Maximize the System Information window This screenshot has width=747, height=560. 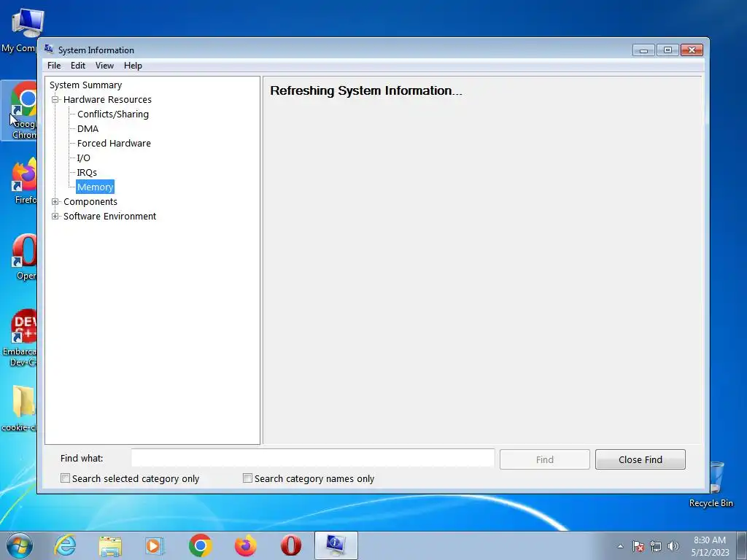[x=667, y=50]
